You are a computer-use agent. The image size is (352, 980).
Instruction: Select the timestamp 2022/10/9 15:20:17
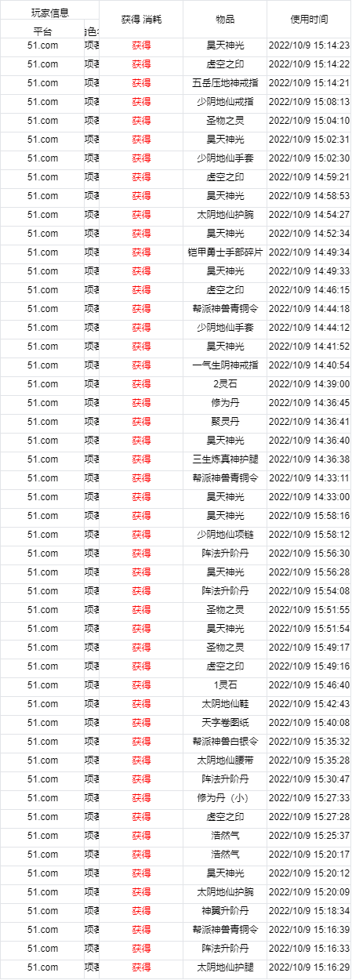click(x=309, y=855)
